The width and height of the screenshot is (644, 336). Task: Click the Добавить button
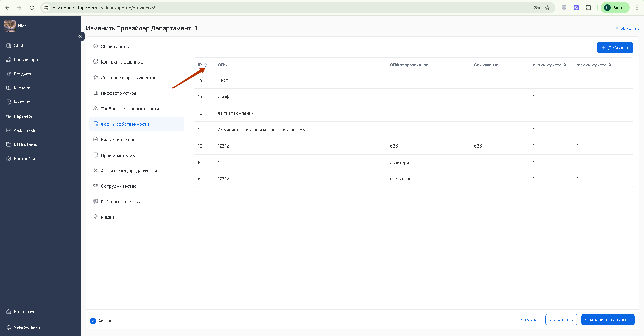[615, 48]
